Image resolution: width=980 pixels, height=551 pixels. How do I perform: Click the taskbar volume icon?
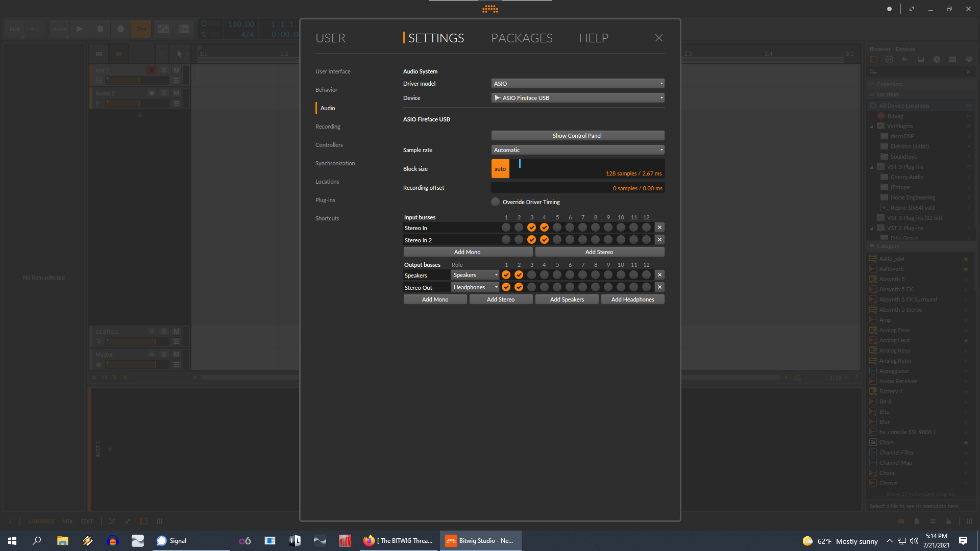tap(914, 541)
